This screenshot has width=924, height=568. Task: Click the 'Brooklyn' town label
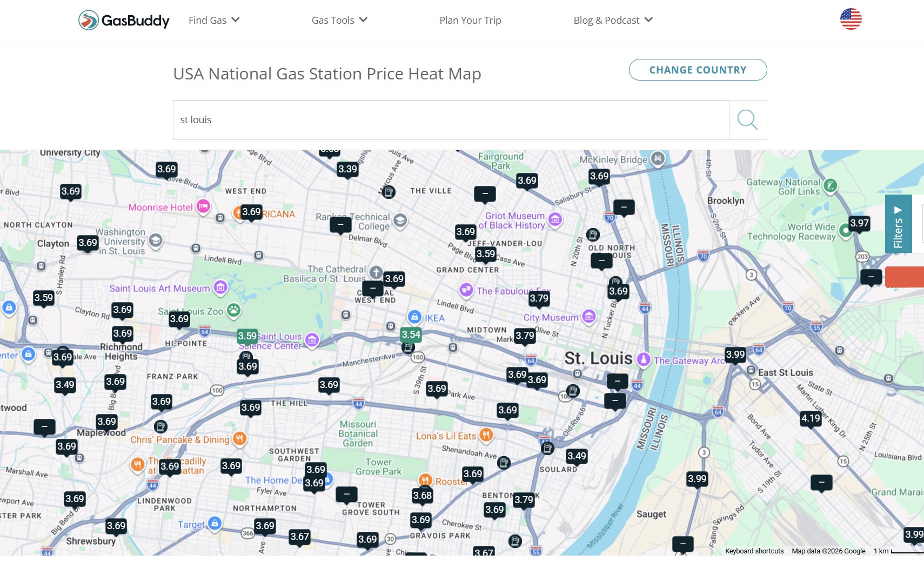[x=726, y=201]
